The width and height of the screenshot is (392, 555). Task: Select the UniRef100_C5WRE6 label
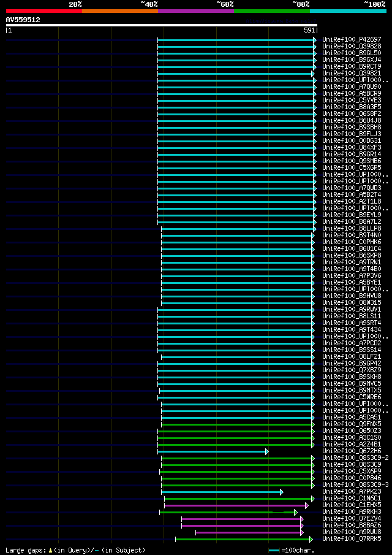click(x=352, y=397)
